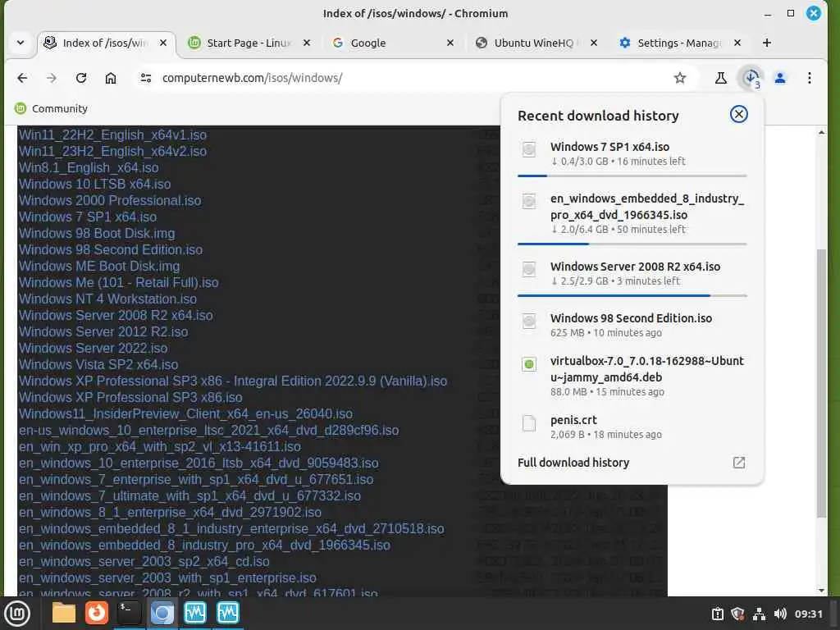Switch to Chromium taskbar window button
840x630 pixels.
(x=162, y=614)
